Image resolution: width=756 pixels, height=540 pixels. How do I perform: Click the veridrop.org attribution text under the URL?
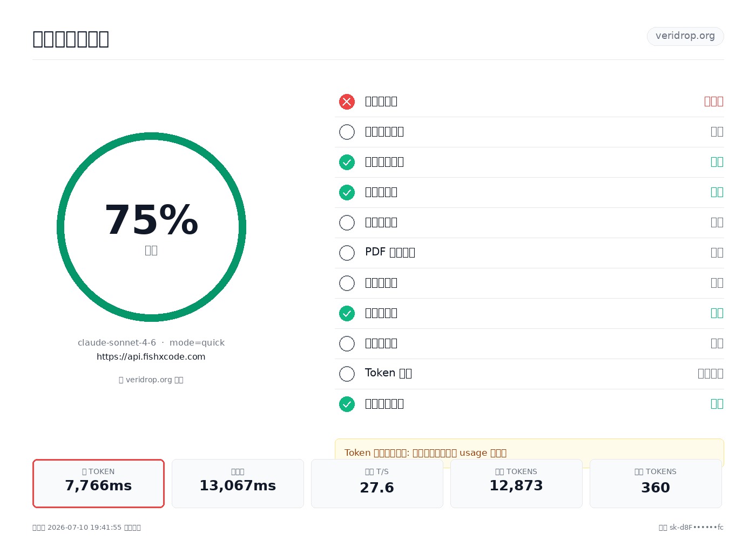click(151, 380)
